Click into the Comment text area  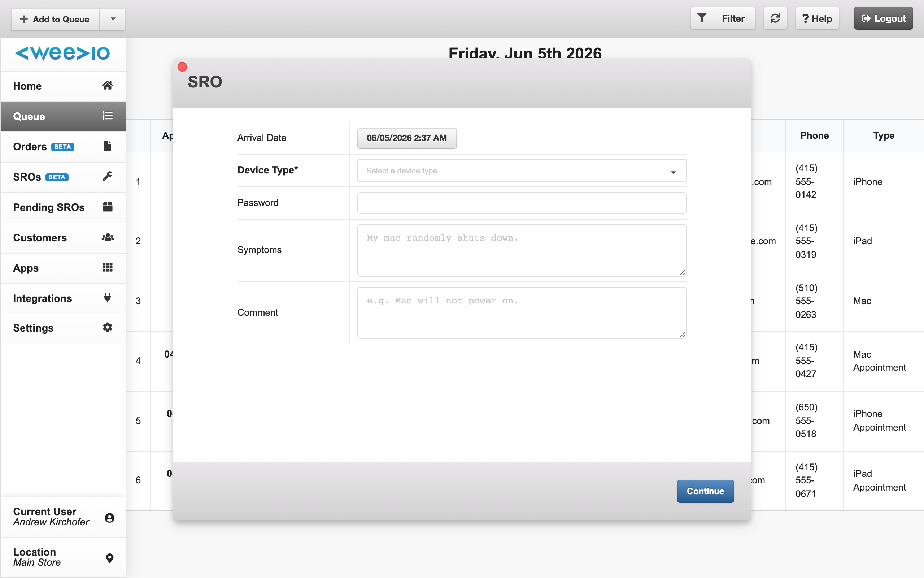click(522, 313)
